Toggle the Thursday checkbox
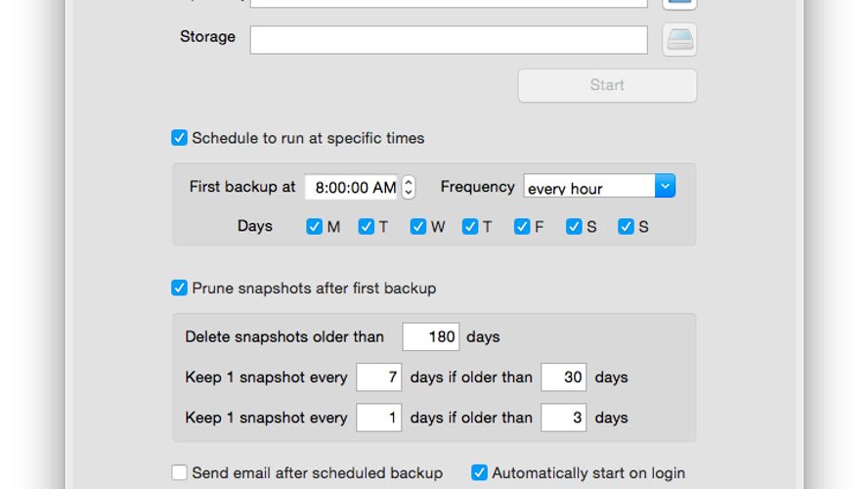 [x=470, y=227]
